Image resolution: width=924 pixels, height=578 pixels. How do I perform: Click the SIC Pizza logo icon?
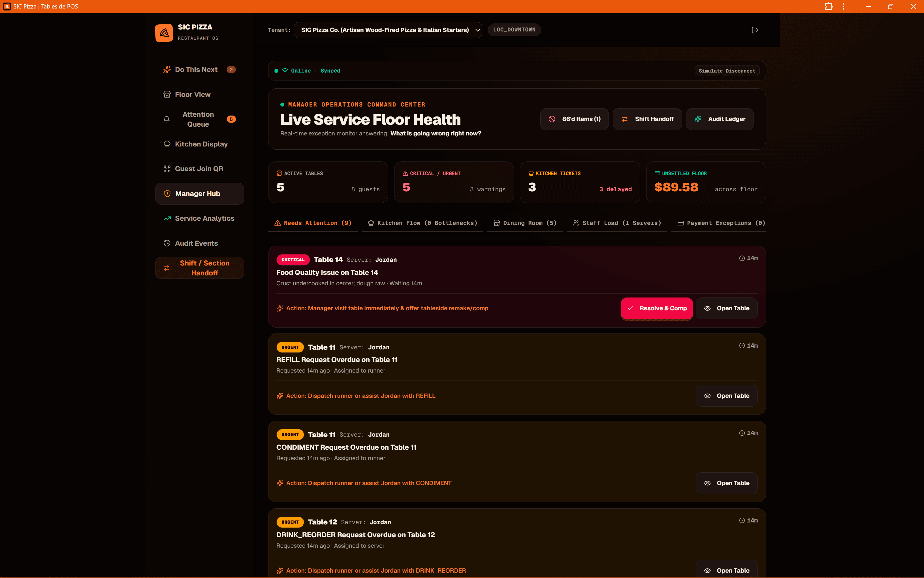[164, 33]
